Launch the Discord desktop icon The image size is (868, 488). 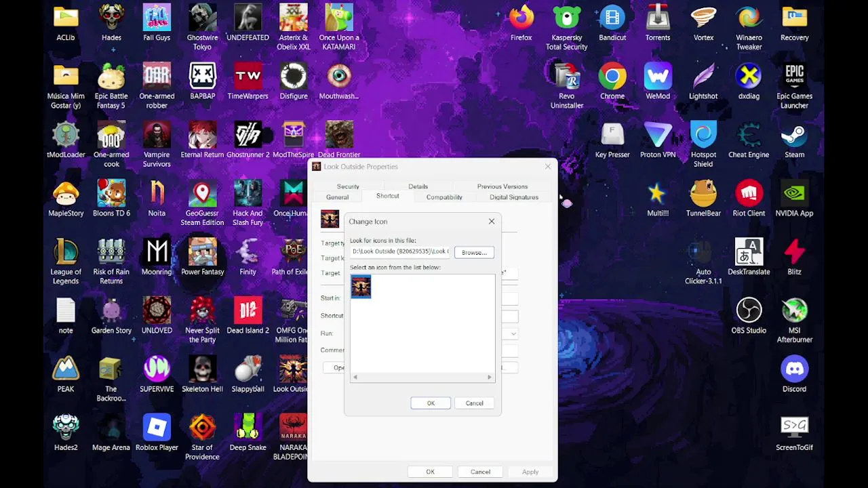tap(794, 374)
